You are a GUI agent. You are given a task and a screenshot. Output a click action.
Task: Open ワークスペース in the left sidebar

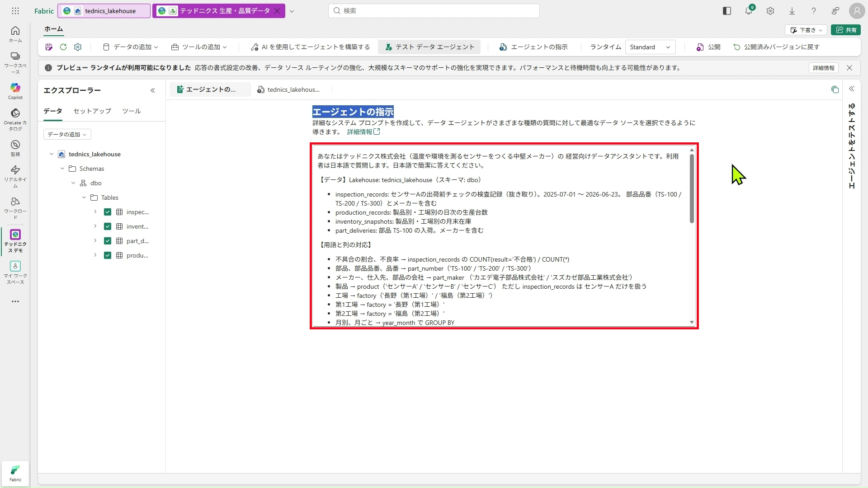(x=15, y=63)
